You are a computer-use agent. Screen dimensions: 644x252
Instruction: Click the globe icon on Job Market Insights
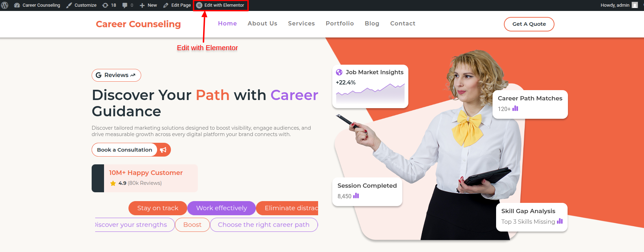coord(339,72)
